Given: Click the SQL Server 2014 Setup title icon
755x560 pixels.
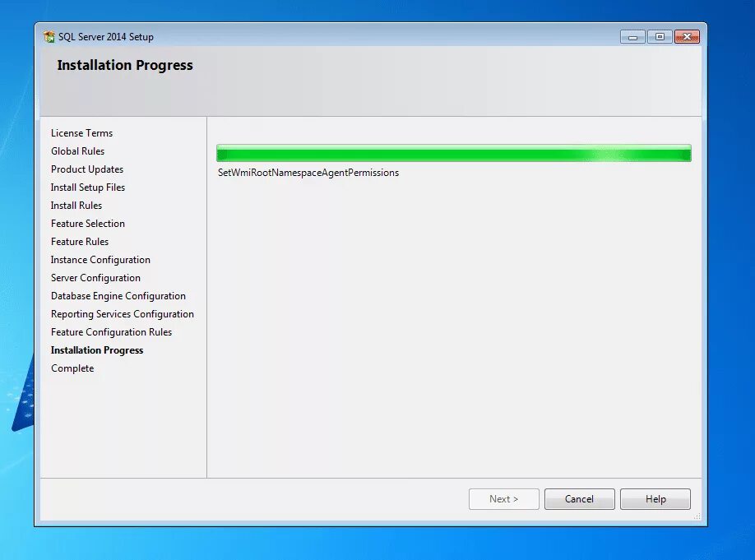Looking at the screenshot, I should (x=49, y=37).
